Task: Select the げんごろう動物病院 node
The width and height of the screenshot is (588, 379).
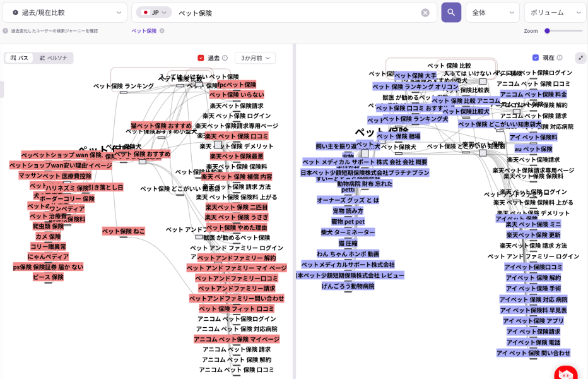Action: coord(348,286)
